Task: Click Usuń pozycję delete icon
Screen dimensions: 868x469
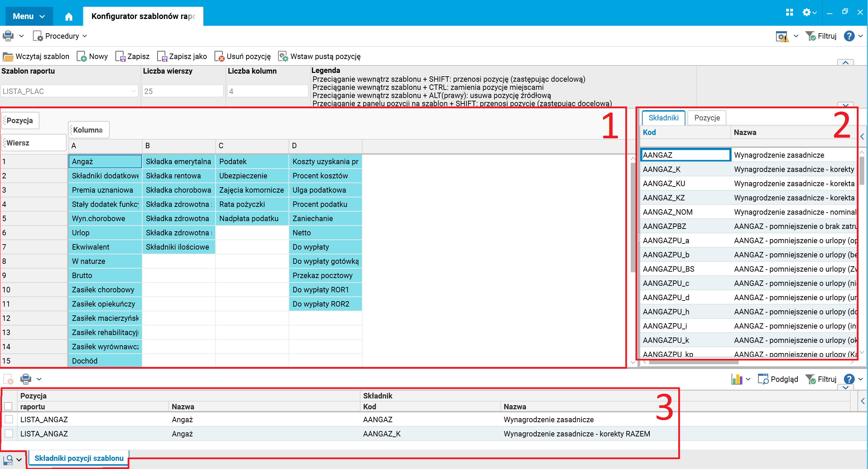Action: pyautogui.click(x=219, y=56)
